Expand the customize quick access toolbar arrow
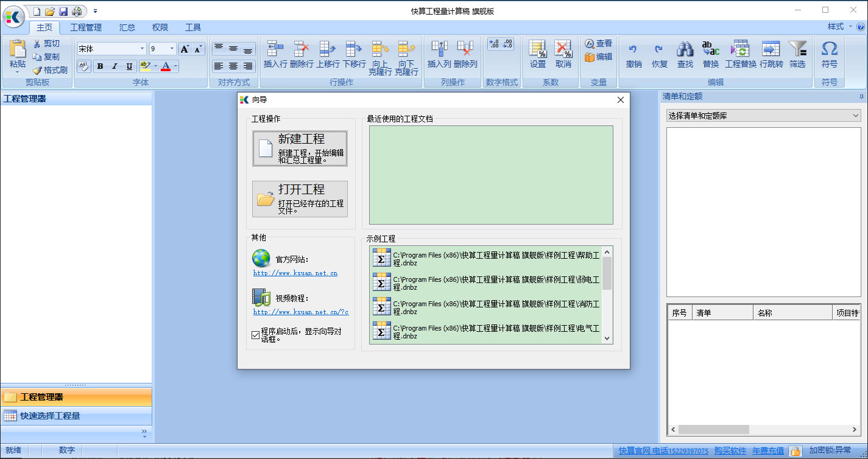 pos(95,11)
